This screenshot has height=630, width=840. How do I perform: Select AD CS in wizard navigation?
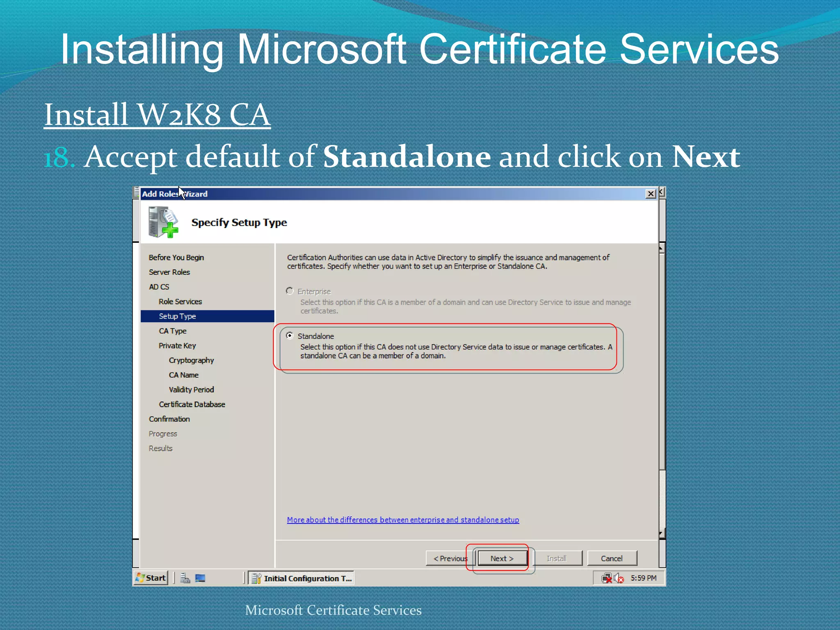coord(159,287)
